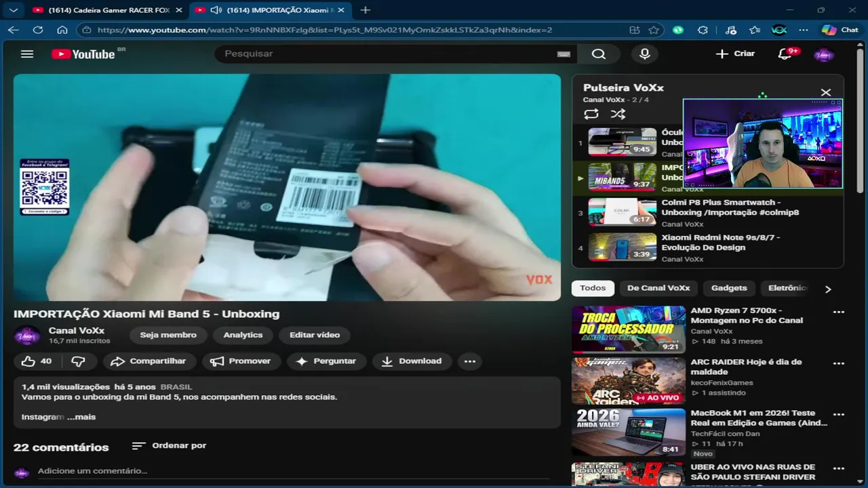Open options menu for ARC RAIDER video
The width and height of the screenshot is (868, 488).
coord(839,364)
